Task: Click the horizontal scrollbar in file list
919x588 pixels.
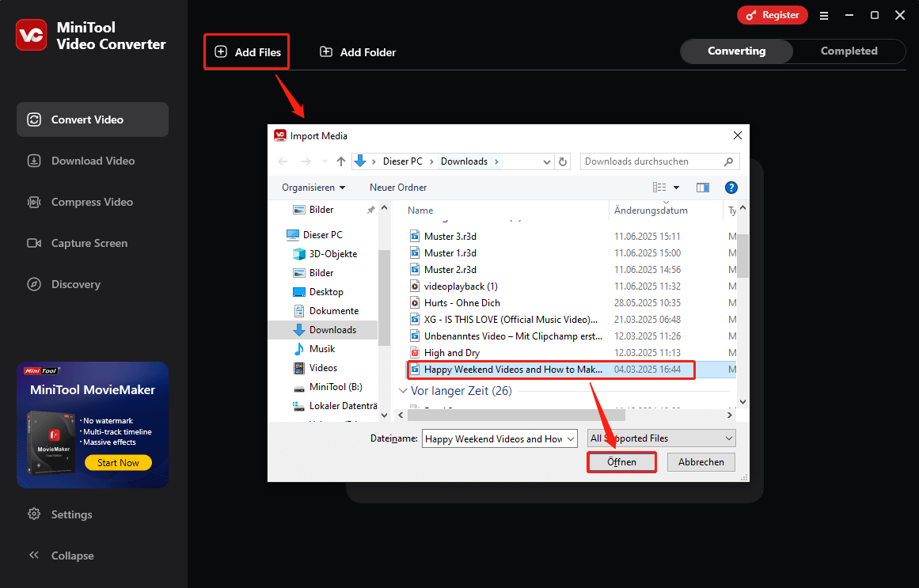Action: pos(516,415)
